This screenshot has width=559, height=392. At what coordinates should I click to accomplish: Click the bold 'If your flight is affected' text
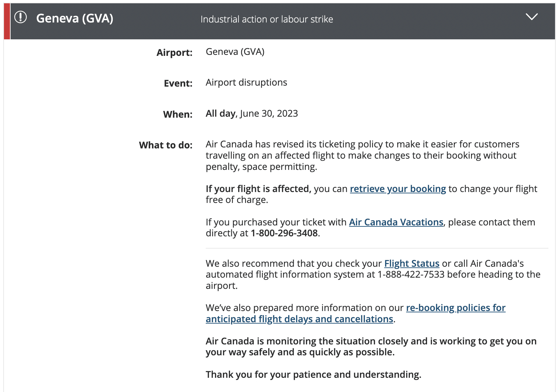[258, 189]
